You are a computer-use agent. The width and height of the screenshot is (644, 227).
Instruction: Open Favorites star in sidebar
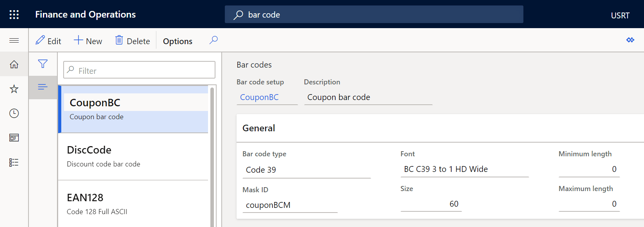[x=14, y=89]
